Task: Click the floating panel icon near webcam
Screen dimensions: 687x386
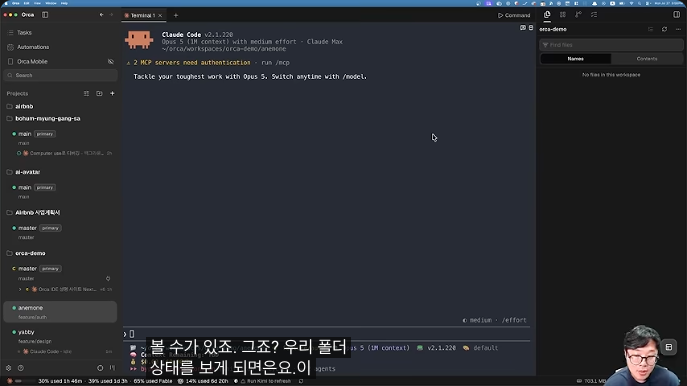Action: (669, 347)
